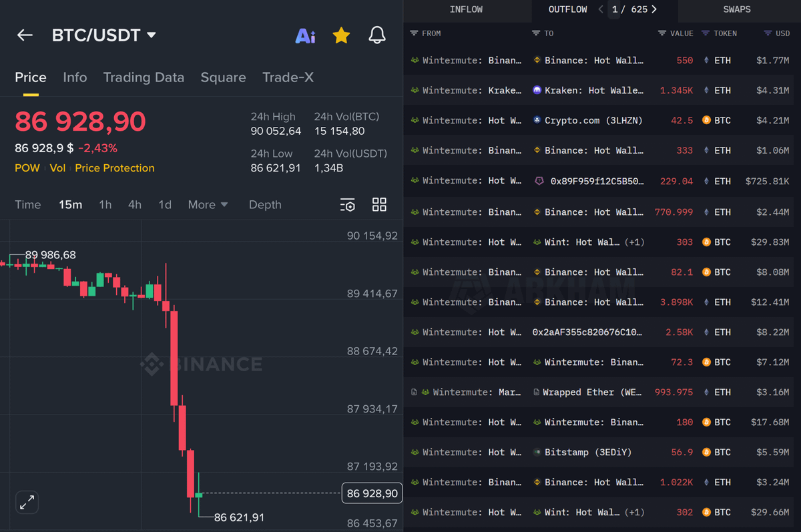Click the 24h Low value 86 621,91
Image resolution: width=801 pixels, height=532 pixels.
[x=276, y=168]
